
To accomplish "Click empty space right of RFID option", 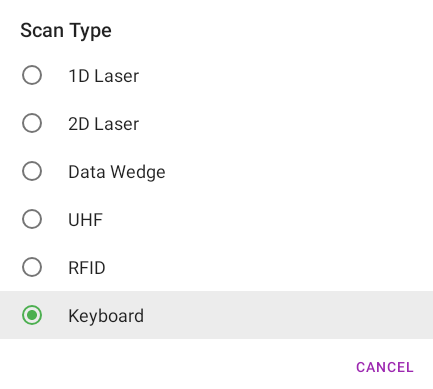I will pyautogui.click(x=267, y=267).
